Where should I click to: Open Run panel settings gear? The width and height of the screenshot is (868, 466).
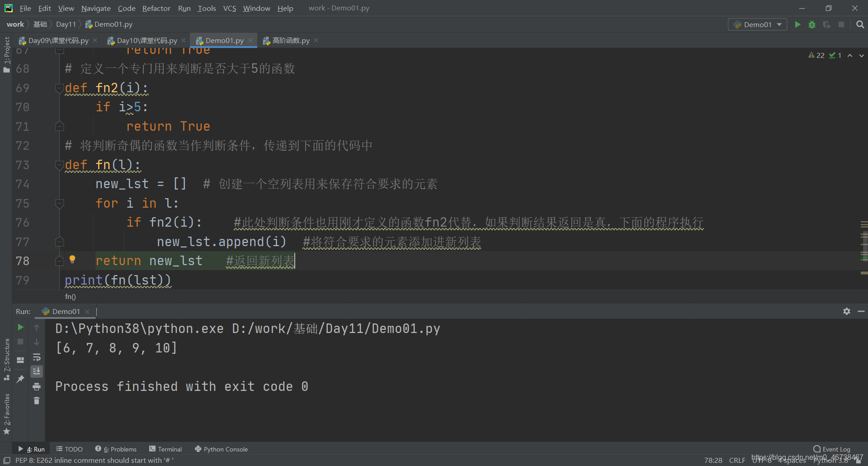(x=847, y=311)
